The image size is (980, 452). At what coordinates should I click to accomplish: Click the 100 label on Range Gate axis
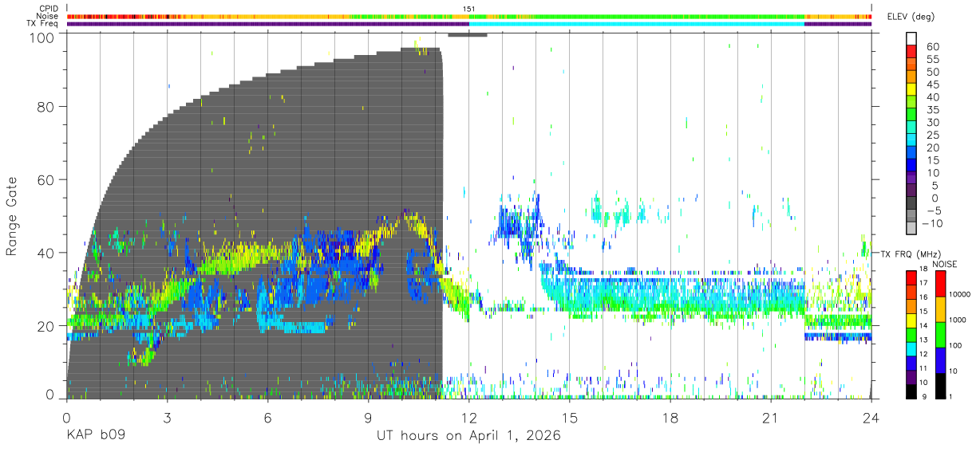click(44, 37)
